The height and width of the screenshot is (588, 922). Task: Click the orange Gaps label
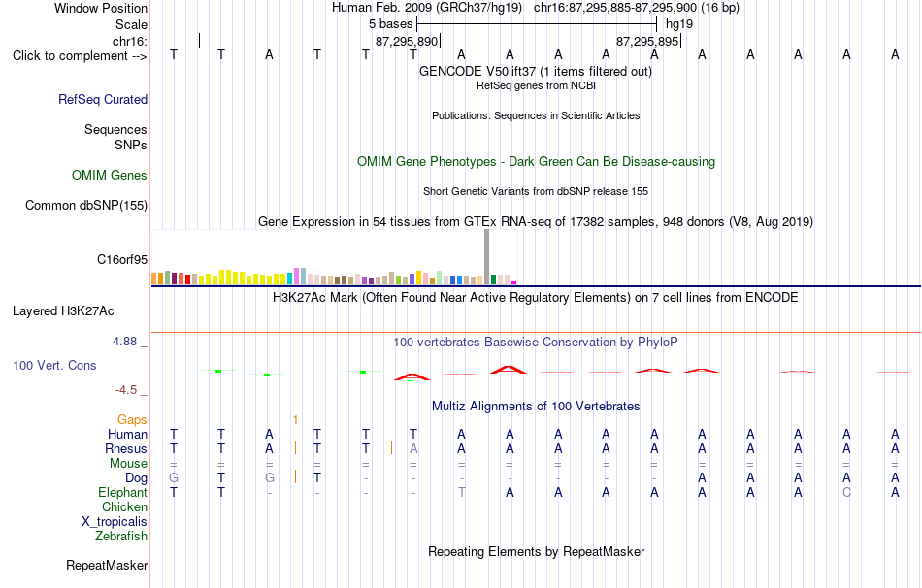(132, 419)
